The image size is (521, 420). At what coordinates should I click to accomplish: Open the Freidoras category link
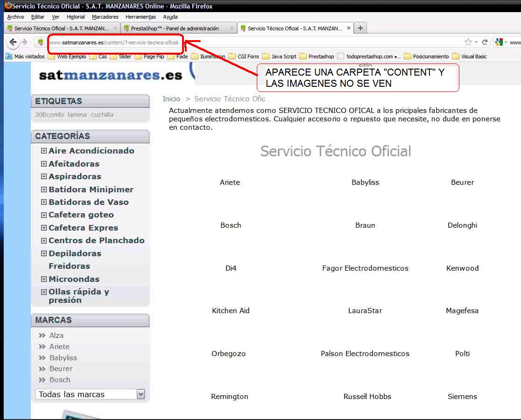pos(69,266)
